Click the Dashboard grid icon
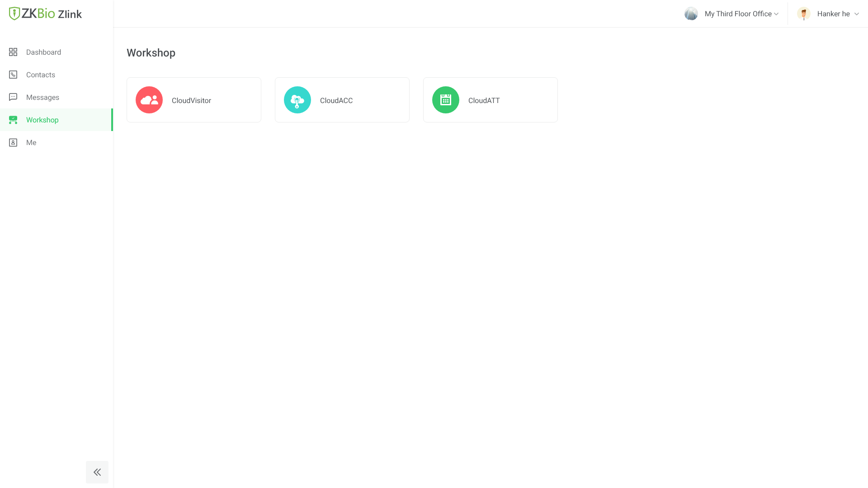 click(x=13, y=52)
